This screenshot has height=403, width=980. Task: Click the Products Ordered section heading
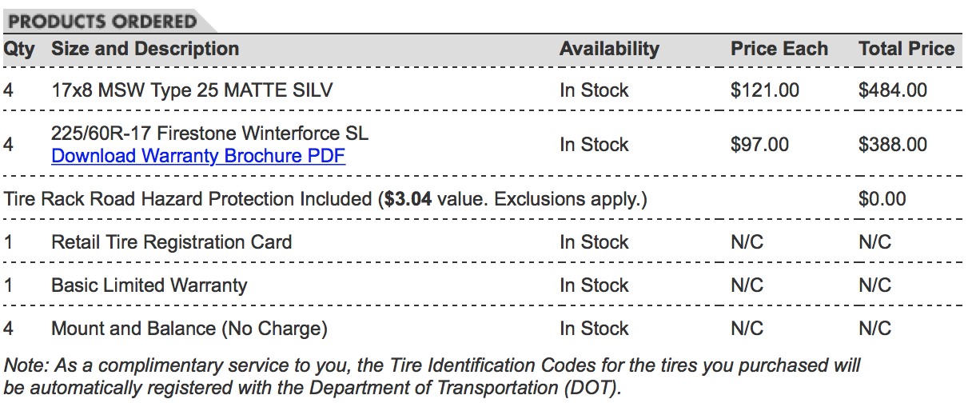click(x=102, y=21)
